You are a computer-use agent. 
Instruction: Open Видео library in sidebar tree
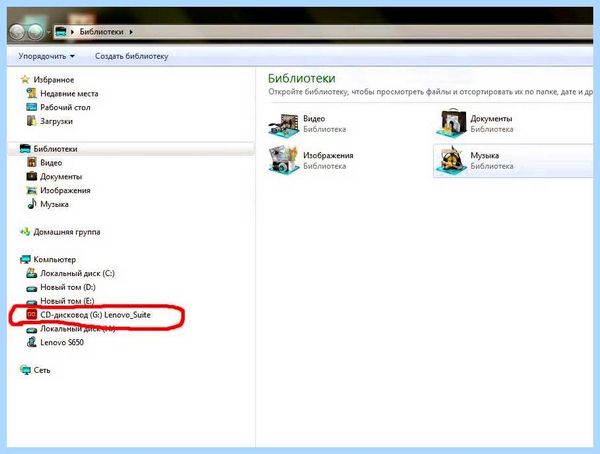click(x=51, y=163)
